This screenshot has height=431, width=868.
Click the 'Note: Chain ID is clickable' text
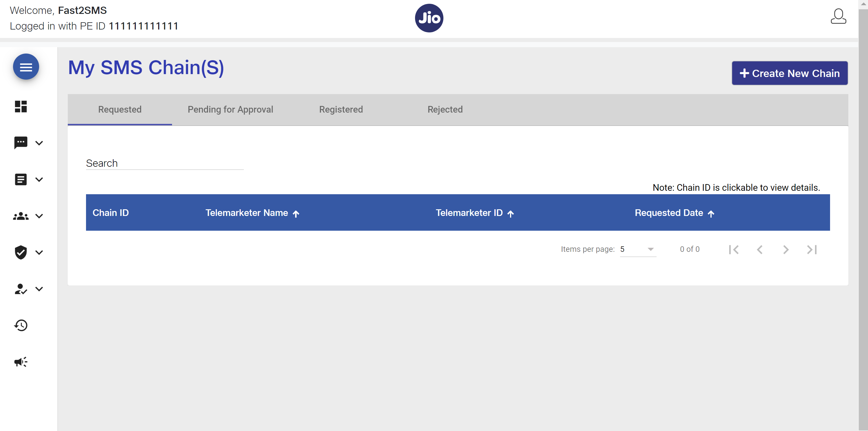[x=736, y=188]
